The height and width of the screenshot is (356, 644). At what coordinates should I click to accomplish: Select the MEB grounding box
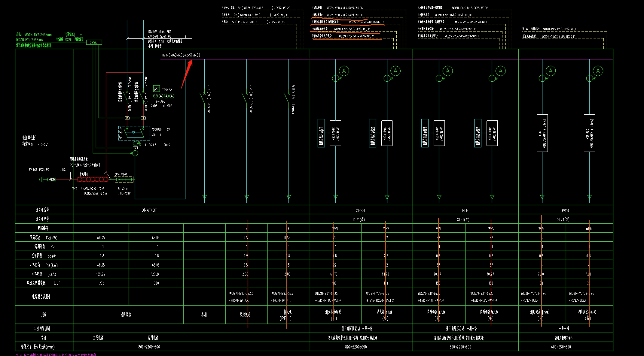pos(52,180)
